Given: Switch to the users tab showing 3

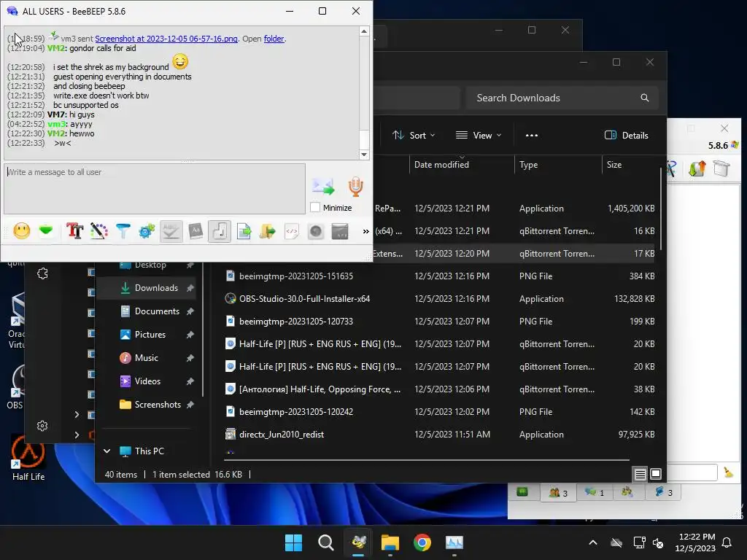Looking at the screenshot, I should pos(558,492).
